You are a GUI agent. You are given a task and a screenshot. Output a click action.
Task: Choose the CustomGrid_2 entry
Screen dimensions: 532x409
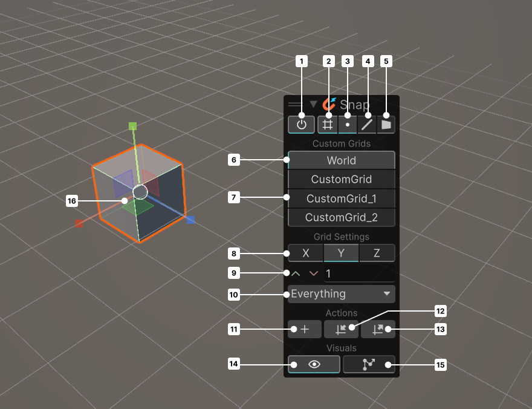click(342, 217)
